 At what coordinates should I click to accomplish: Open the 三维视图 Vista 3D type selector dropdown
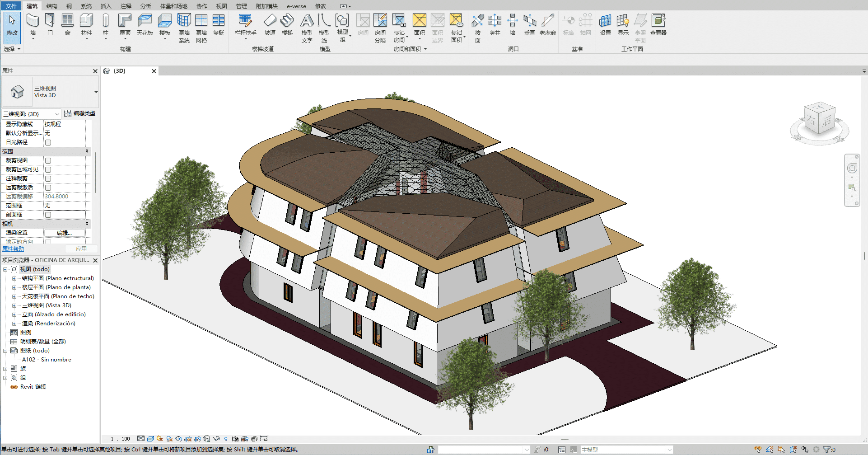(x=96, y=92)
